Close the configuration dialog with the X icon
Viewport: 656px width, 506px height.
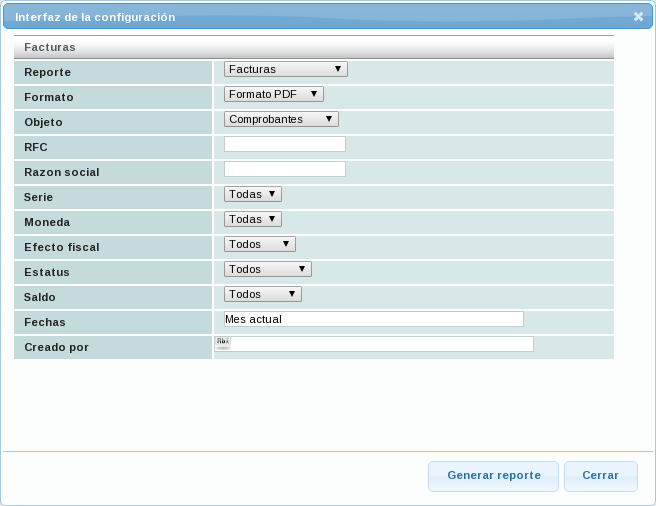pyautogui.click(x=638, y=17)
